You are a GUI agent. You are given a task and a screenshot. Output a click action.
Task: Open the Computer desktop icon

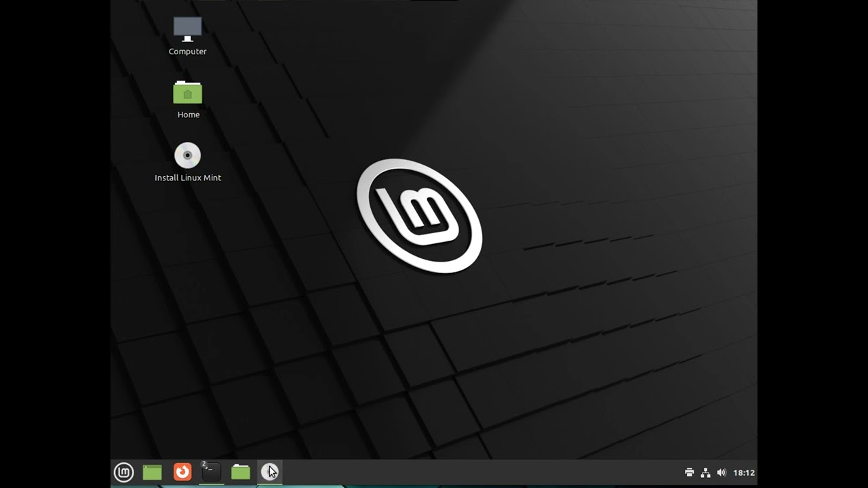pos(188,29)
